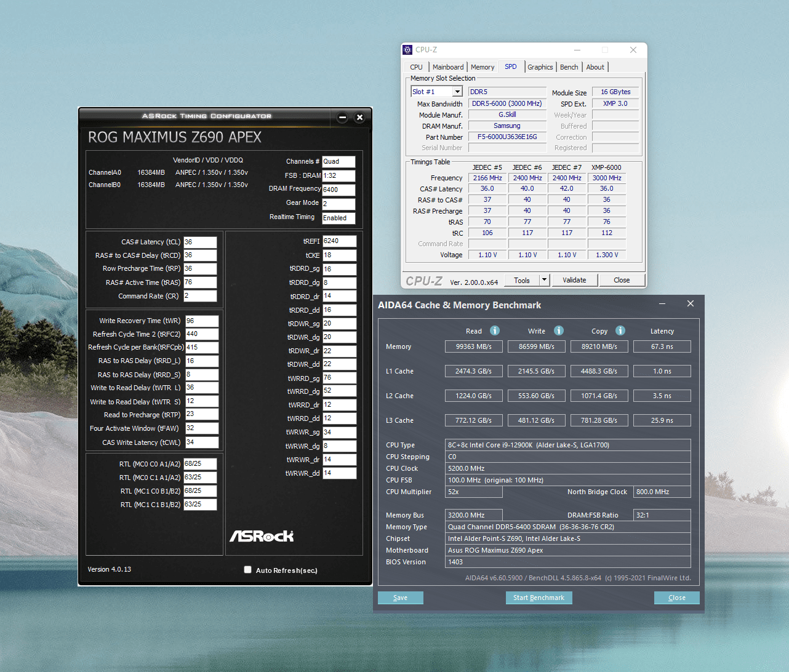
Task: Switch to the Mainboard tab
Action: coord(448,67)
